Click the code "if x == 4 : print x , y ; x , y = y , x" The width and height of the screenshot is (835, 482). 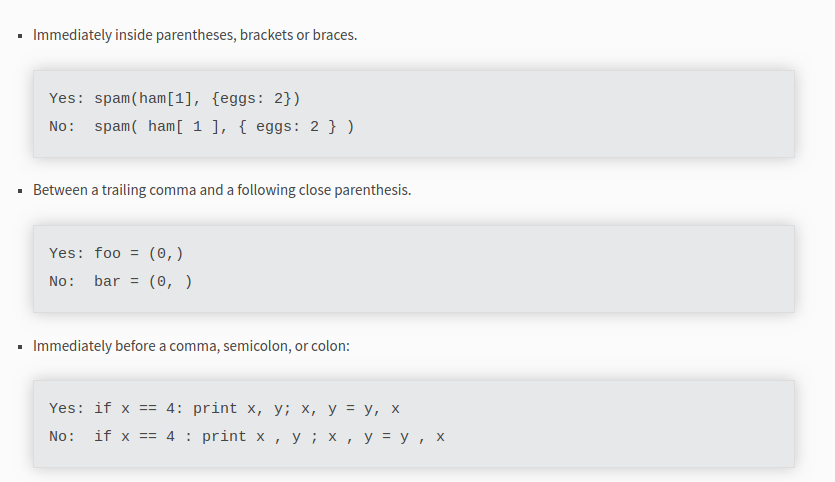(x=269, y=437)
